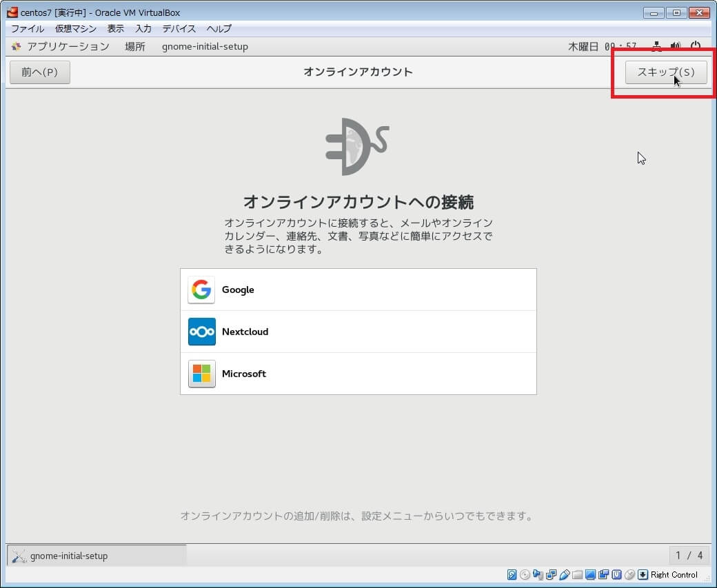The width and height of the screenshot is (717, 588).
Task: Open the 仮想マシン menu
Action: click(x=76, y=29)
